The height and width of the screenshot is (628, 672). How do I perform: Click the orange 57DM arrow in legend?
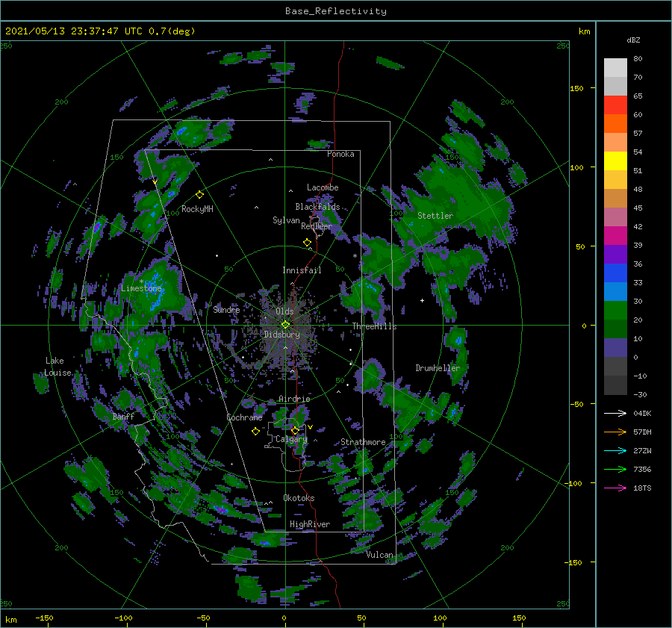615,432
